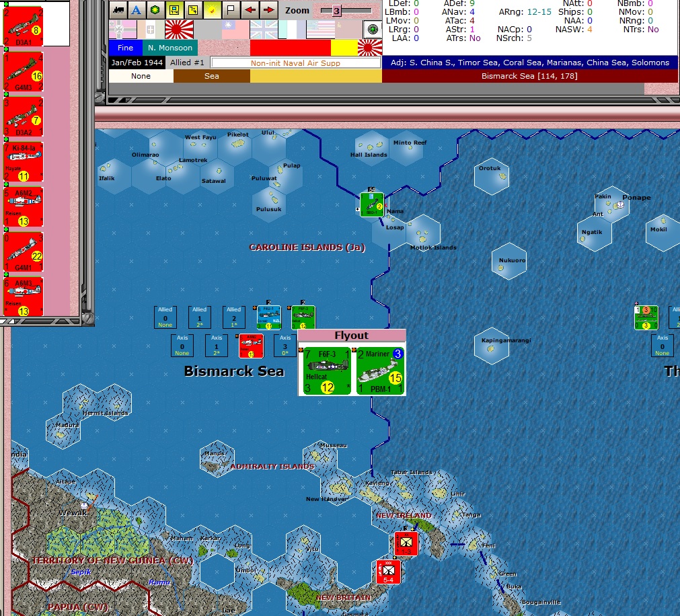Screen dimensions: 680x616
Task: Select the F6F-3 counter above the Flyout
Action: tap(303, 317)
